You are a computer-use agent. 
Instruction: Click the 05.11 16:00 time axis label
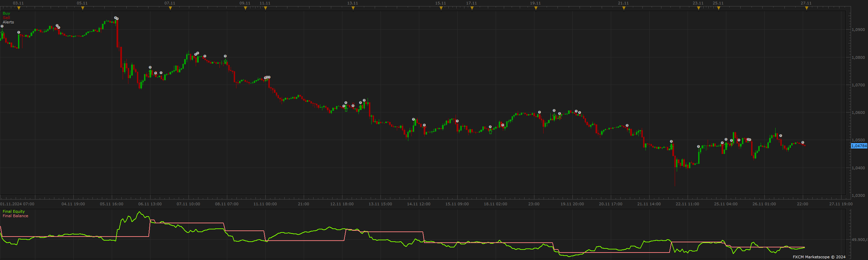[111, 204]
